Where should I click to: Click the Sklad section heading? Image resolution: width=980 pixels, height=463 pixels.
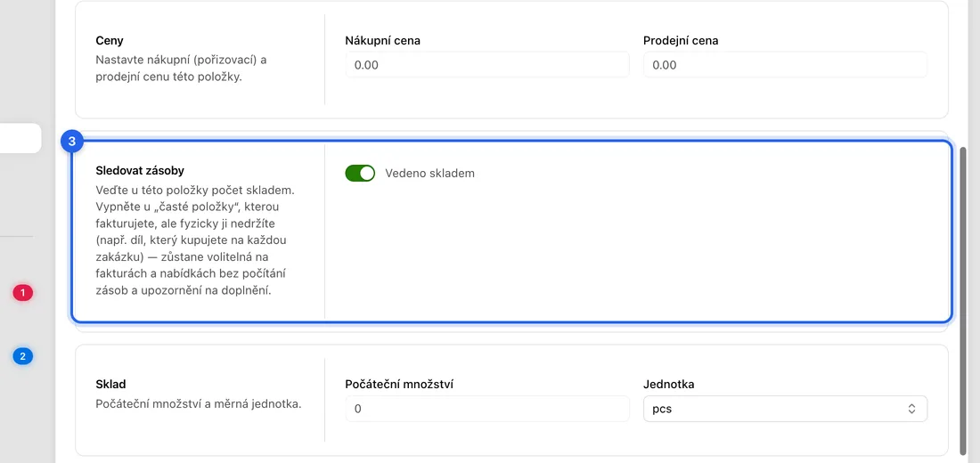[x=109, y=385]
